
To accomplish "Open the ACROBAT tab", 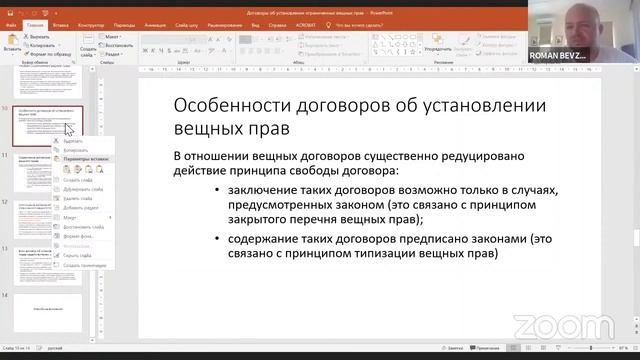I will [x=306, y=25].
